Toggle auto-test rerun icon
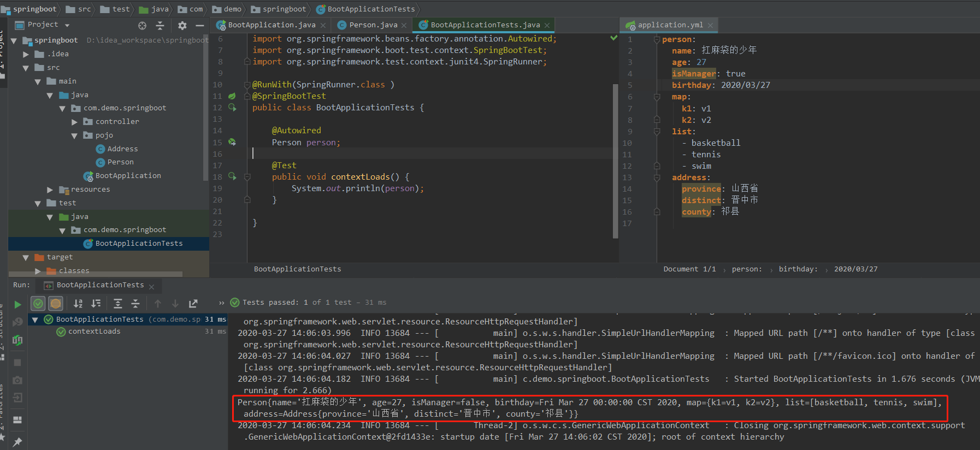Screen dimensions: 980x450 17,340
